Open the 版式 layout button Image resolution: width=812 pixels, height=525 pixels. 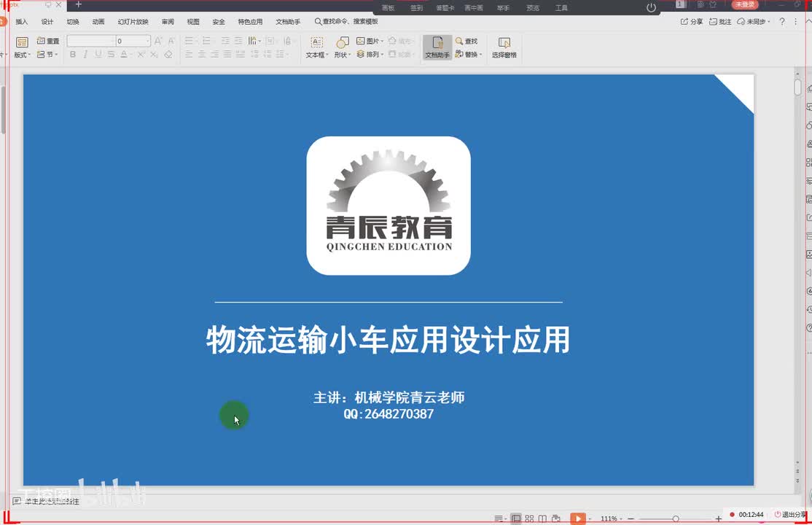point(22,47)
